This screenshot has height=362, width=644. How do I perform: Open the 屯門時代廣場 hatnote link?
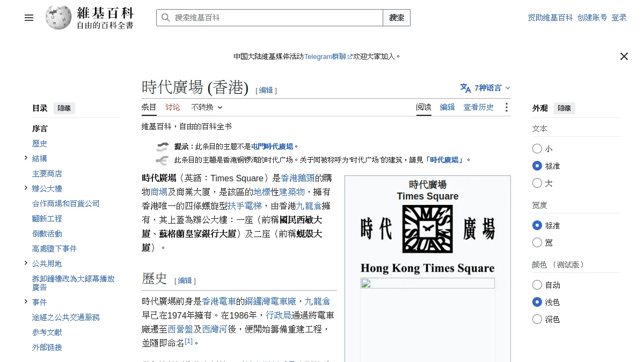click(272, 146)
